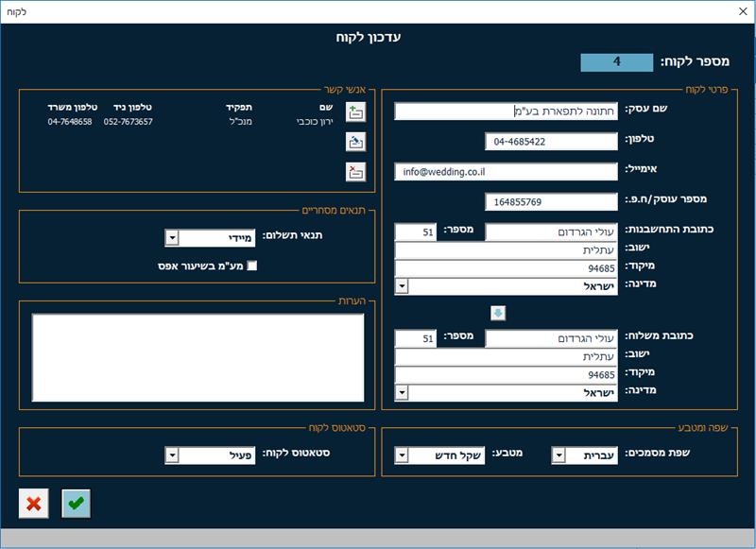The width and height of the screenshot is (756, 549).
Task: Click the שם עסק business name field
Action: (x=506, y=112)
